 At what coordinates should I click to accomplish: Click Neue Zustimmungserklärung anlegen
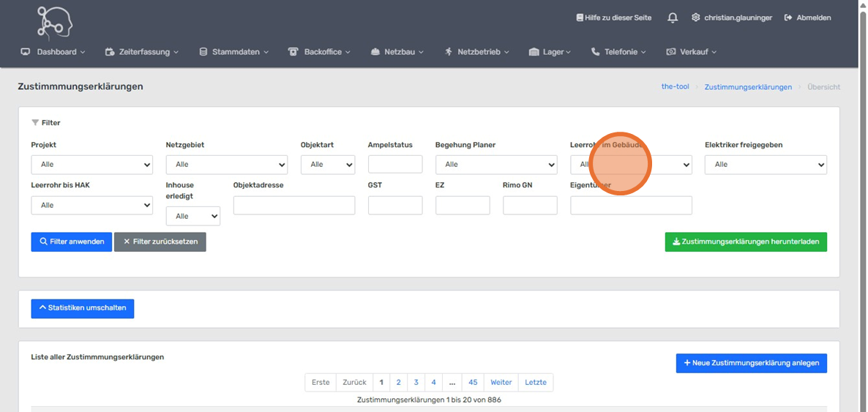coord(751,363)
